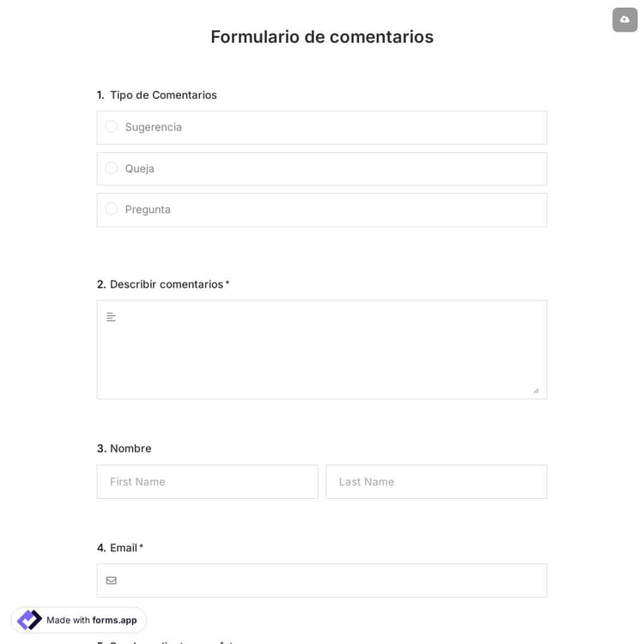Screen dimensions: 644x644
Task: Click the comments box resize handle
Action: coord(536,391)
